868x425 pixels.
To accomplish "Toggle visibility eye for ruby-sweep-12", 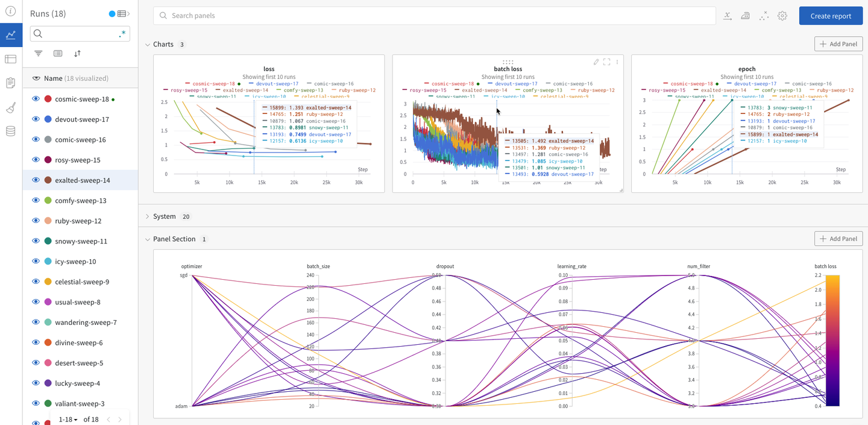I will tap(36, 221).
